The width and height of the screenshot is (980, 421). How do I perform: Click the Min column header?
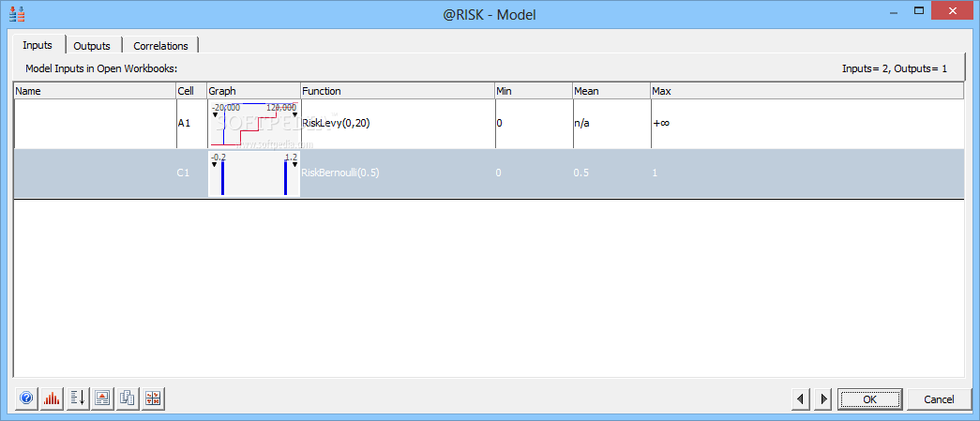pos(533,91)
